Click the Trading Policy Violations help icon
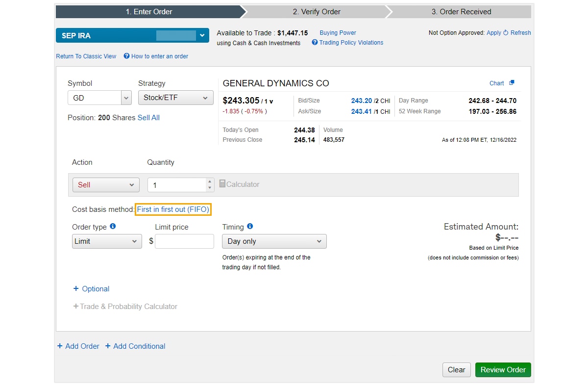The image size is (588, 387). click(315, 43)
